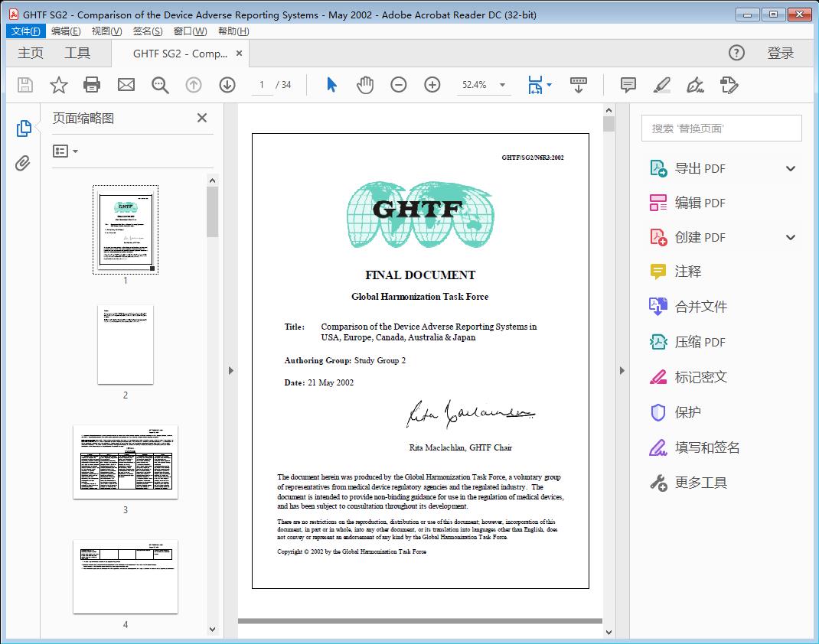Select page 1 thumbnail

pos(126,229)
